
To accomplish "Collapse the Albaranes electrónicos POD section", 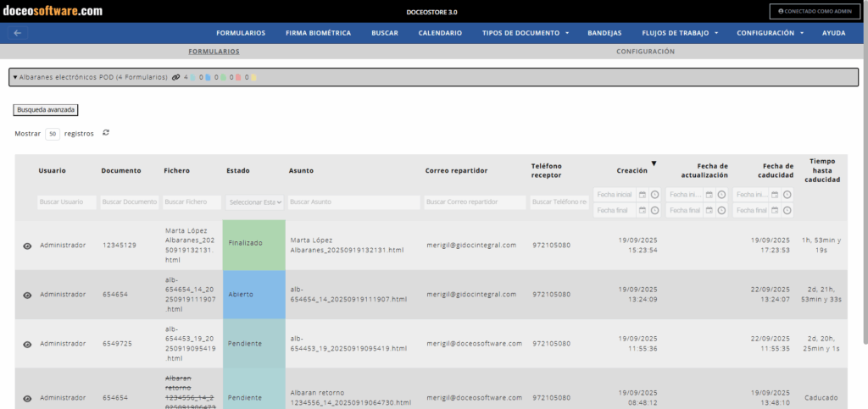I will click(x=15, y=77).
